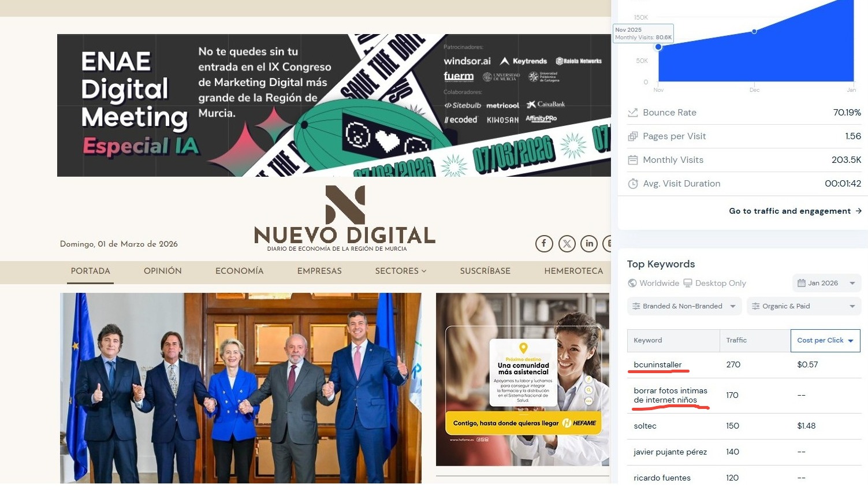Open the Jan 2026 date dropdown
This screenshot has height=495, width=868.
click(826, 283)
